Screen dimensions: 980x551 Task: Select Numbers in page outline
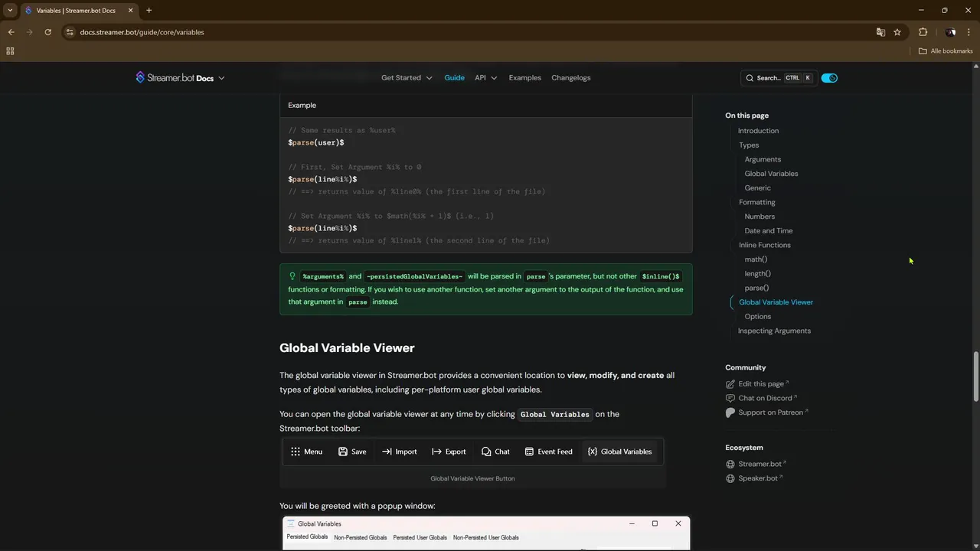(759, 217)
